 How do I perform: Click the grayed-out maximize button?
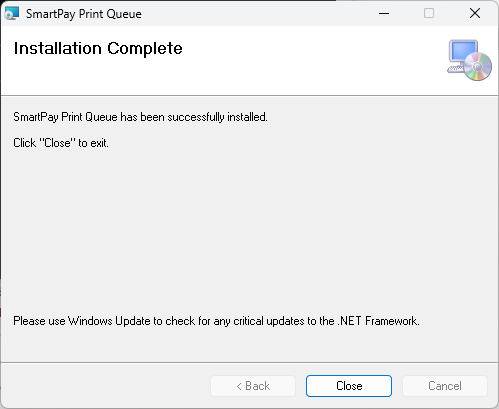429,13
